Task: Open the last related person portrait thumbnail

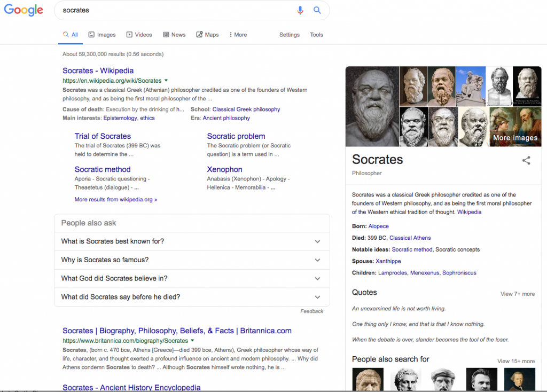Action: (x=520, y=379)
